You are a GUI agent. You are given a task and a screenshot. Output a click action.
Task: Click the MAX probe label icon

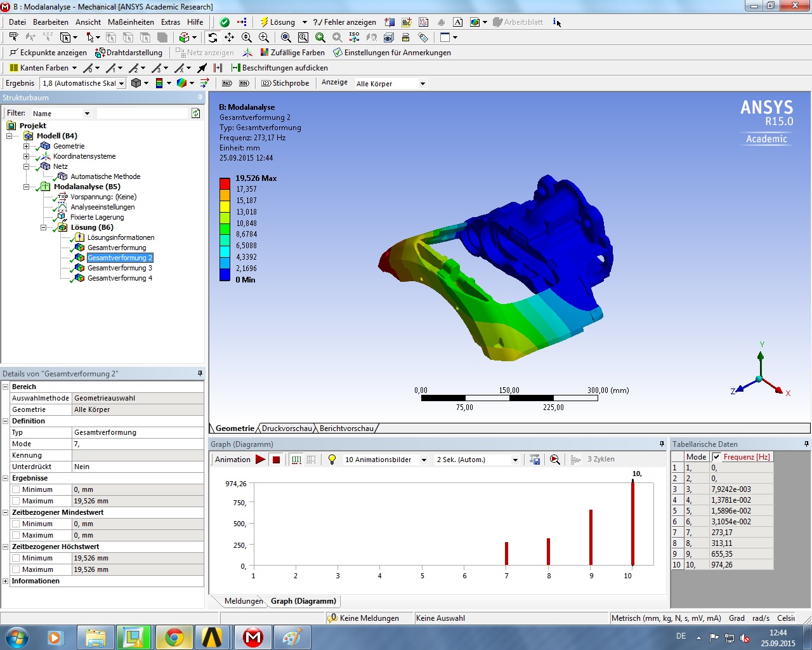point(227,83)
